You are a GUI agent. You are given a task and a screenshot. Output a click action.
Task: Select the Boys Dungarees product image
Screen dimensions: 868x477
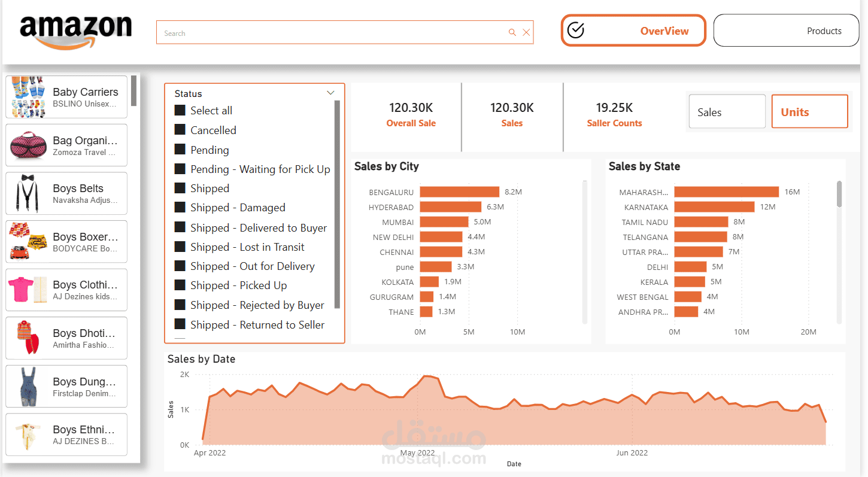28,386
